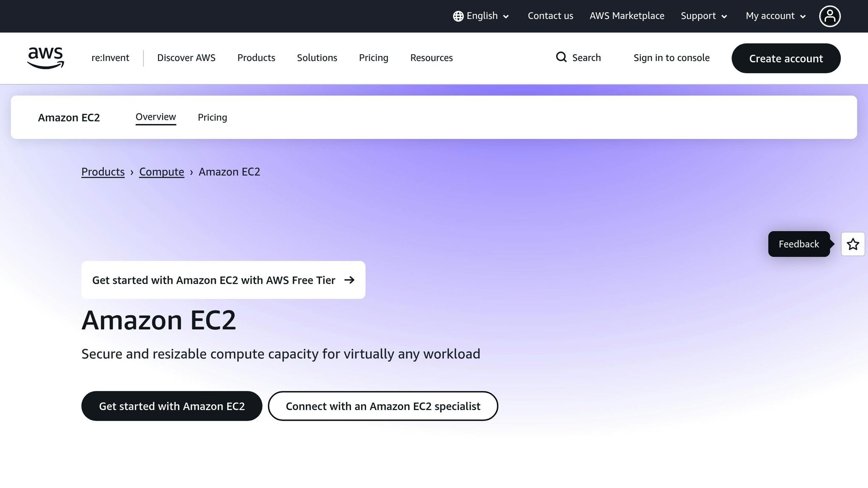Click the arrow on the Free Tier banner
The width and height of the screenshot is (868, 488).
click(350, 280)
